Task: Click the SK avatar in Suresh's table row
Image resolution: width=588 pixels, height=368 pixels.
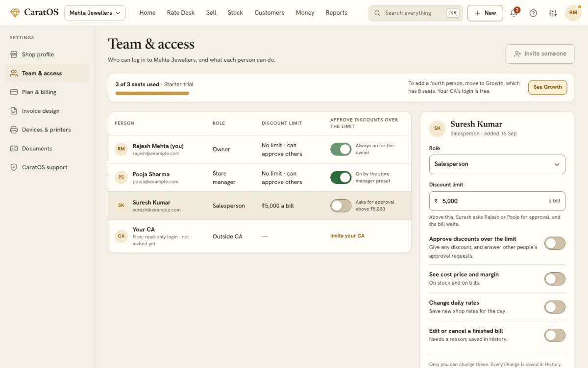Action: tap(121, 206)
